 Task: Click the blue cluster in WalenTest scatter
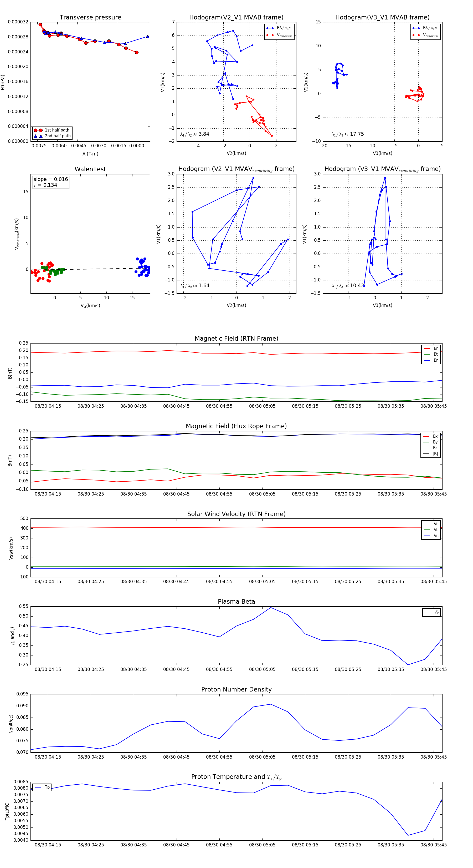(x=143, y=268)
